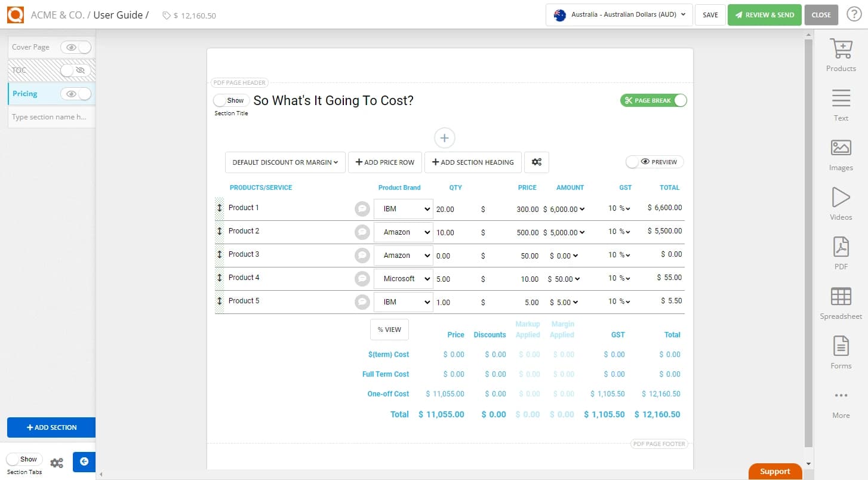Viewport: 868px width, 480px height.
Task: Click the ADD SECTION button
Action: [51, 427]
